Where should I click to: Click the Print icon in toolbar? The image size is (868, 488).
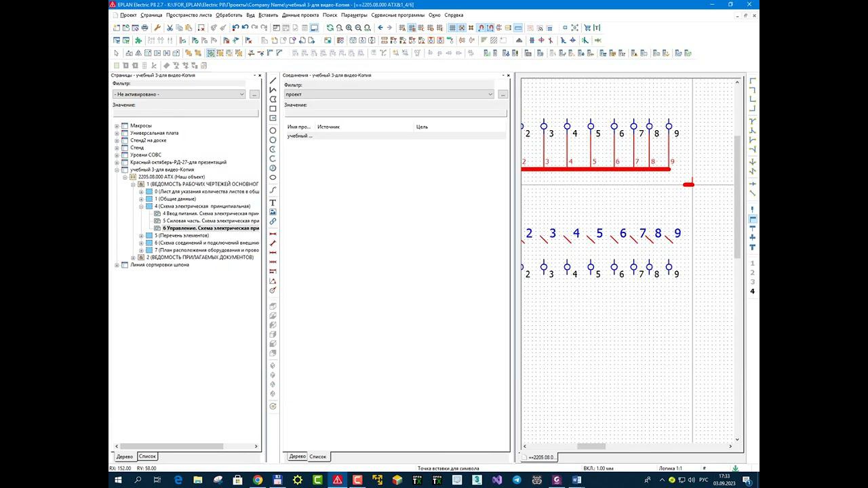point(144,28)
